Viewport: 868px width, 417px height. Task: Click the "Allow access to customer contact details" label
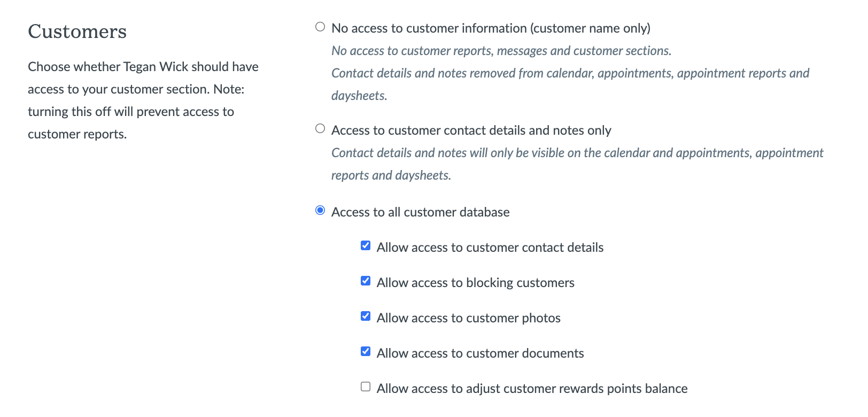[x=490, y=248]
